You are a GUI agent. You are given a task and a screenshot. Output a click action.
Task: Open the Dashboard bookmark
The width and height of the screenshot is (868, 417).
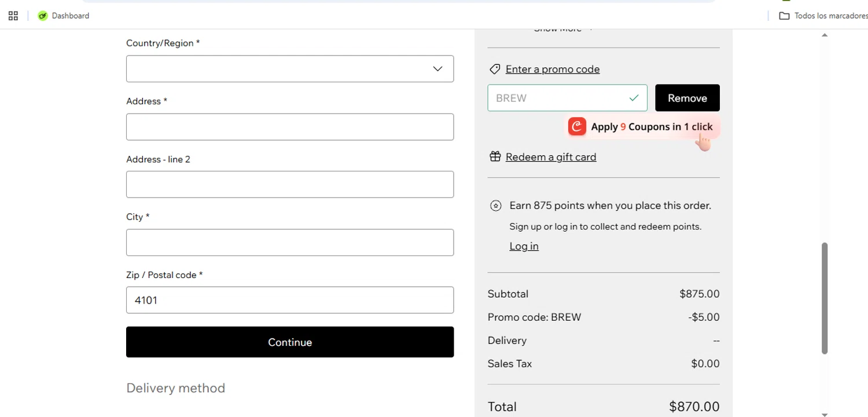64,16
